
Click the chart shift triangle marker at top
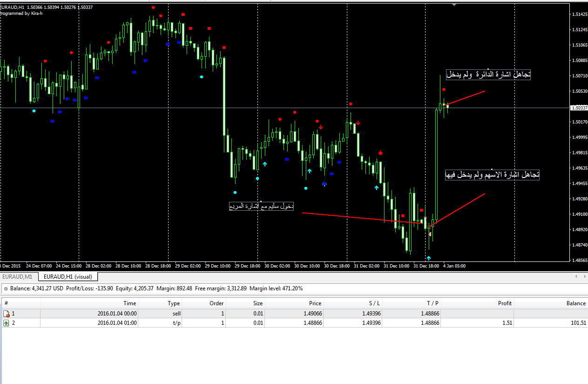(x=454, y=5)
